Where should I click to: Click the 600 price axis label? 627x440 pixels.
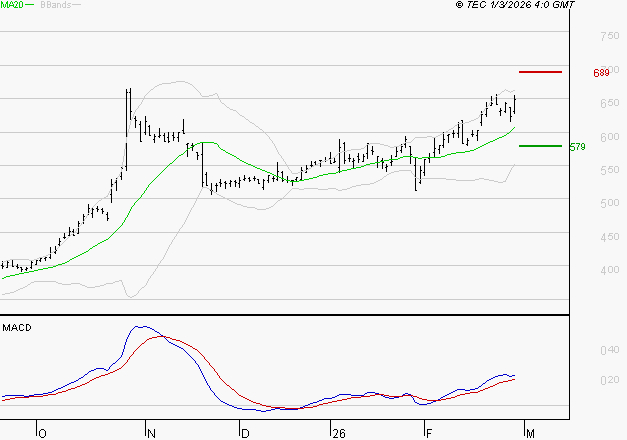point(610,137)
